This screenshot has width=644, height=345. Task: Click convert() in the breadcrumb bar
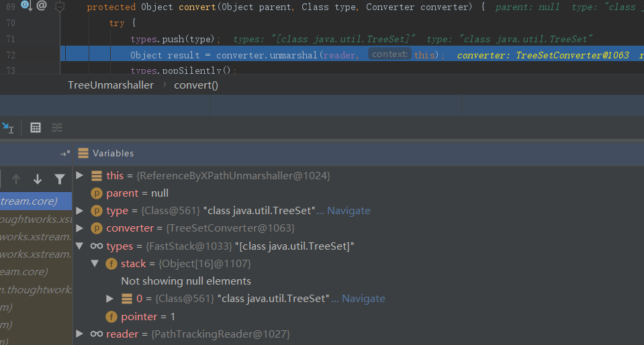coord(196,85)
